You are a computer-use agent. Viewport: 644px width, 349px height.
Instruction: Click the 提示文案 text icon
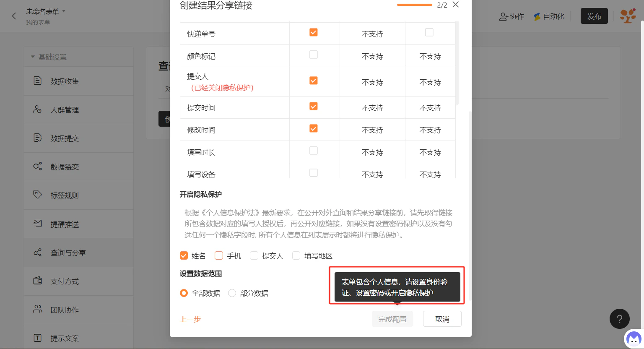[37, 338]
